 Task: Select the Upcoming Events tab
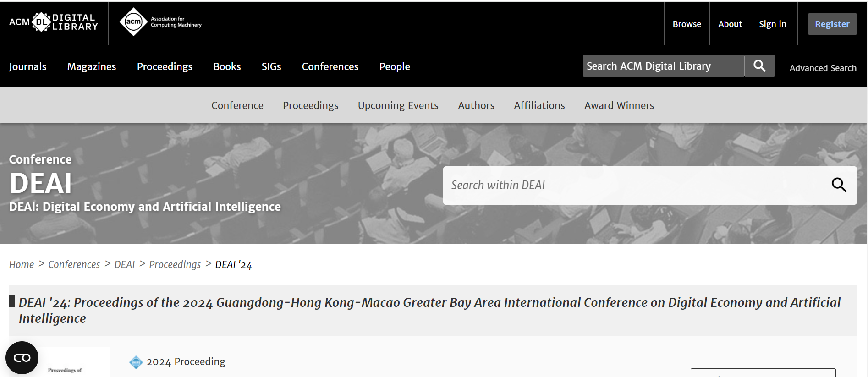point(398,105)
